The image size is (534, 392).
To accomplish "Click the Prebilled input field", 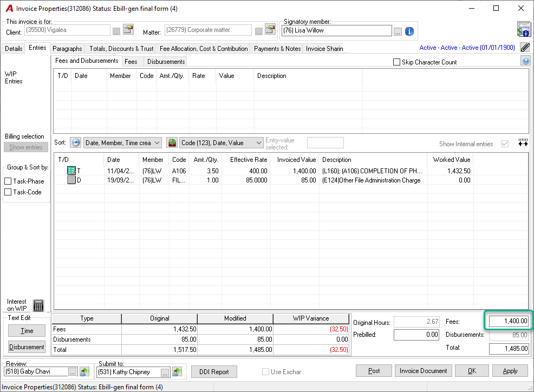I will point(416,335).
